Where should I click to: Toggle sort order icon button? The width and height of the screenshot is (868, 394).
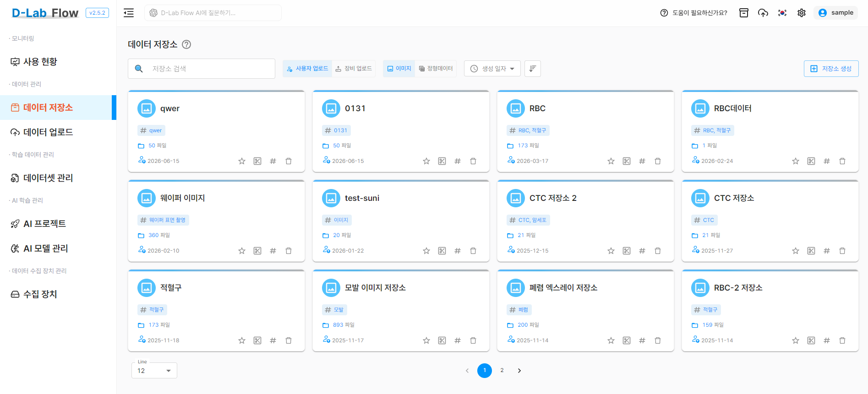point(533,69)
